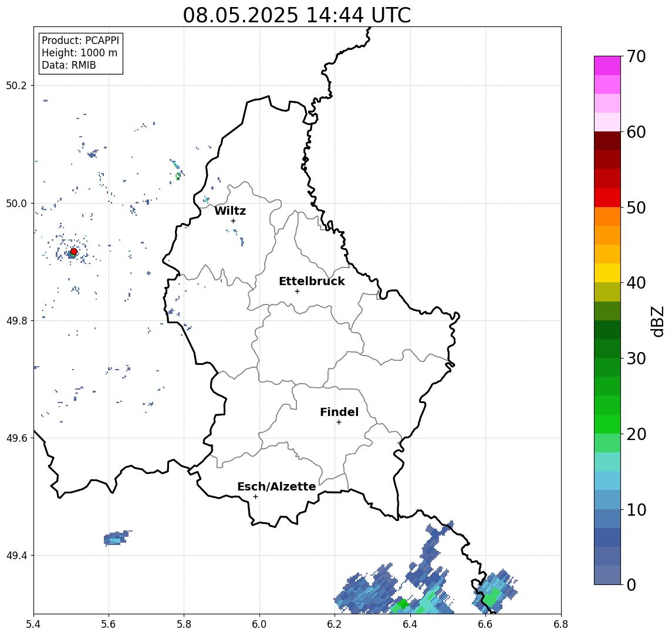This screenshot has width=672, height=636.
Task: Click the 5.8 longitude tick label
Action: 184,624
